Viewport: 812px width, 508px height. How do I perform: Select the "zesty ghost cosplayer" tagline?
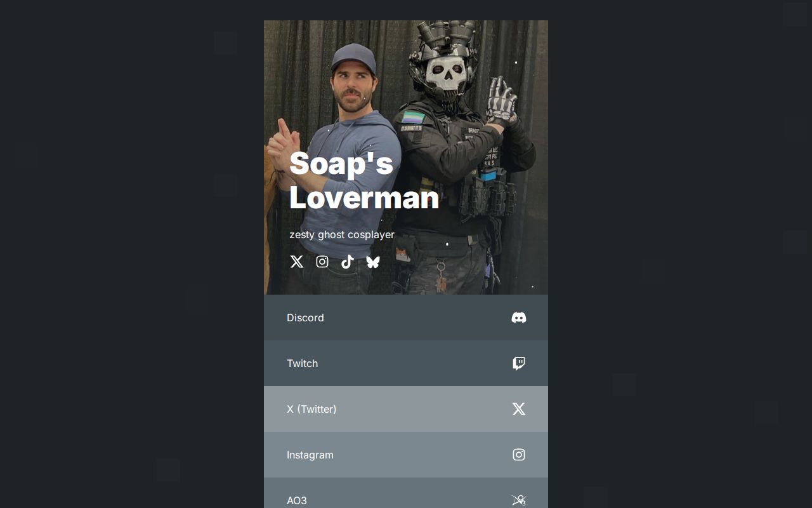(x=342, y=234)
